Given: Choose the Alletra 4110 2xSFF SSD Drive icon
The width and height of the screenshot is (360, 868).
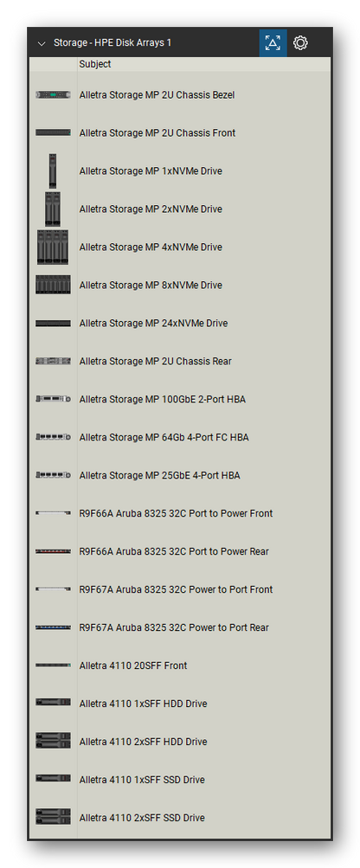Looking at the screenshot, I should 53,817.
